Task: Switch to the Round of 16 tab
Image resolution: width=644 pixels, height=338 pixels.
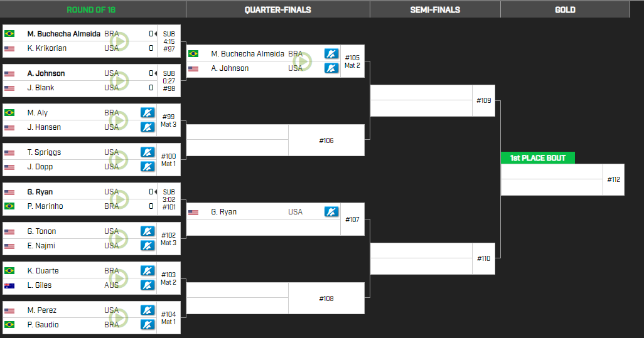Action: [91, 10]
